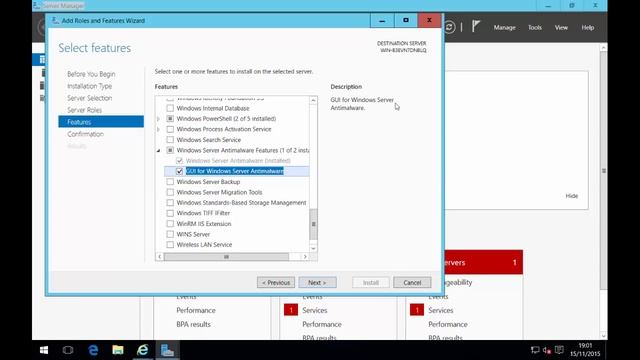640x360 pixels.
Task: Open the Help menu
Action: (588, 27)
